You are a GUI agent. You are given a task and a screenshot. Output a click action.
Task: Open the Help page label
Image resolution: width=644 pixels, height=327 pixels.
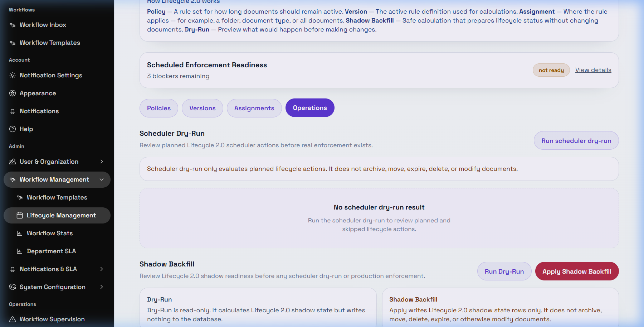coord(26,129)
